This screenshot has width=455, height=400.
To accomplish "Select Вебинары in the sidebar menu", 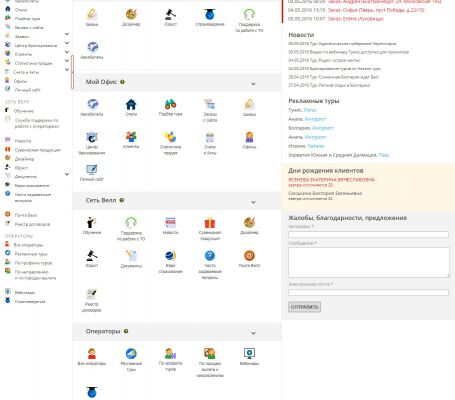I will pyautogui.click(x=25, y=292).
